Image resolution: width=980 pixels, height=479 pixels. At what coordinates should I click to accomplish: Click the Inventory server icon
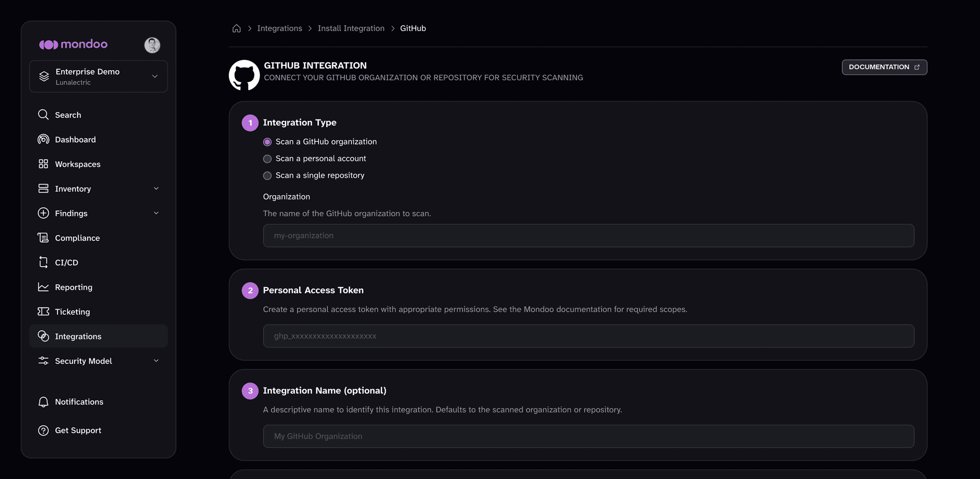[44, 188]
